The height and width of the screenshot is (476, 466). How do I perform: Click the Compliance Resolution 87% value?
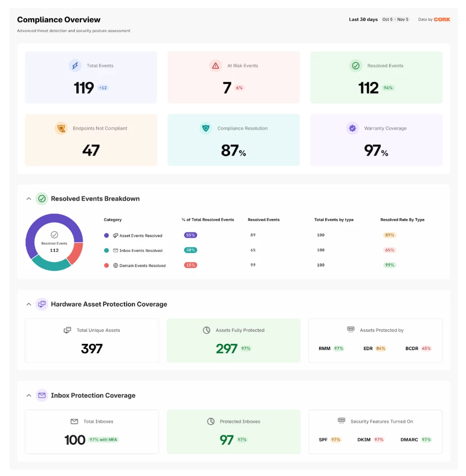[x=233, y=150]
